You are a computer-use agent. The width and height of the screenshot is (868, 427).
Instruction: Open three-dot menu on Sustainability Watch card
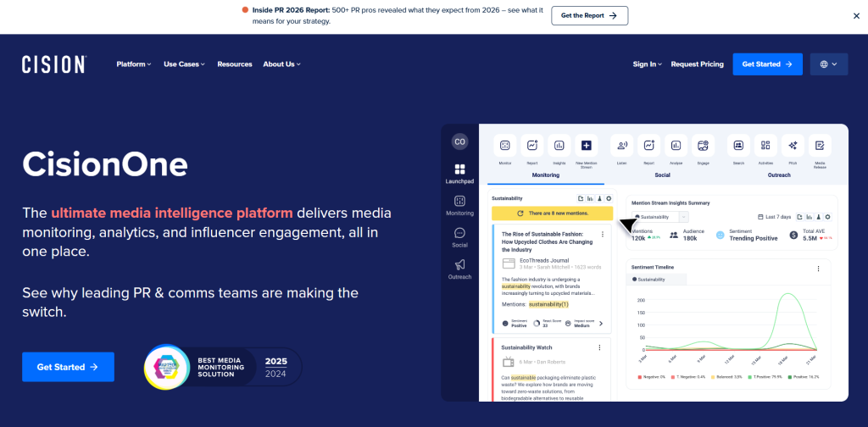(599, 348)
